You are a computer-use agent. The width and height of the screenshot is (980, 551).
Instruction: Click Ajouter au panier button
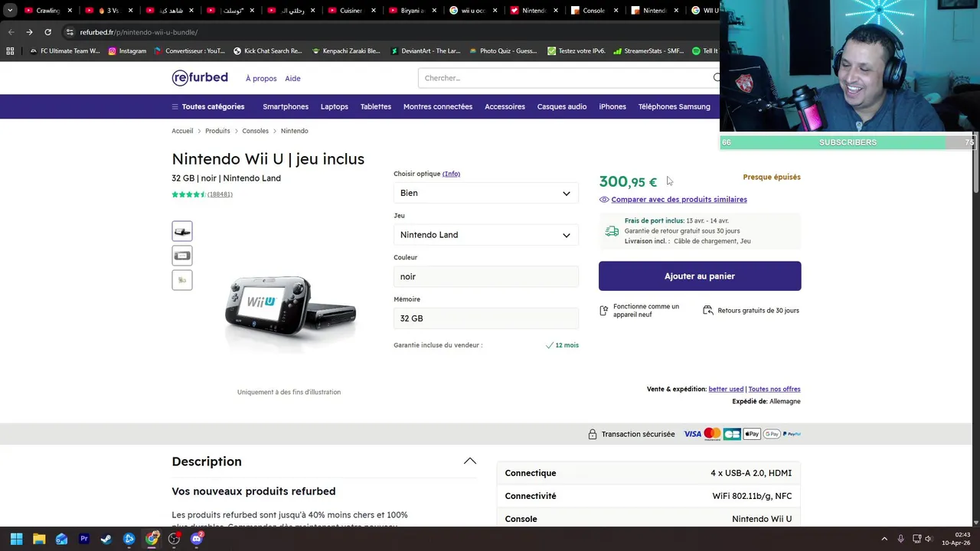[x=700, y=276]
